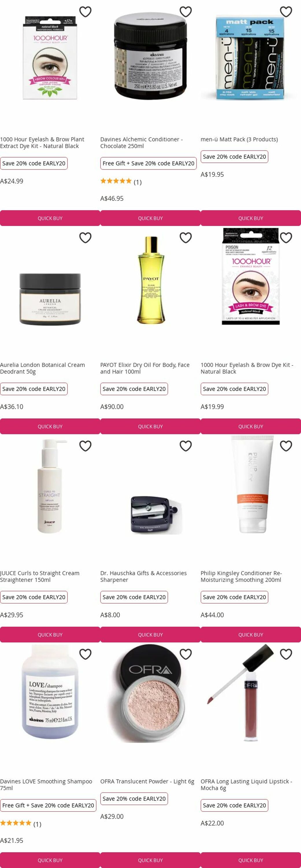Favorite the men-ü Matt Pack with heart
This screenshot has width=301, height=868.
pyautogui.click(x=286, y=12)
